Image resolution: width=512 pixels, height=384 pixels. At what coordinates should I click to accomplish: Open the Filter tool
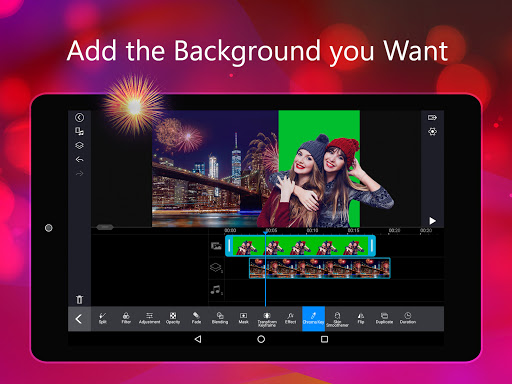pos(126,319)
